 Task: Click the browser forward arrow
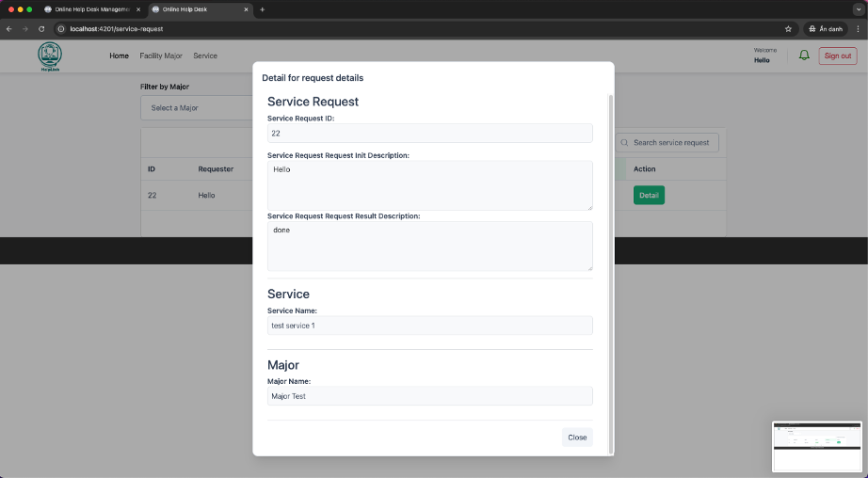[x=24, y=29]
